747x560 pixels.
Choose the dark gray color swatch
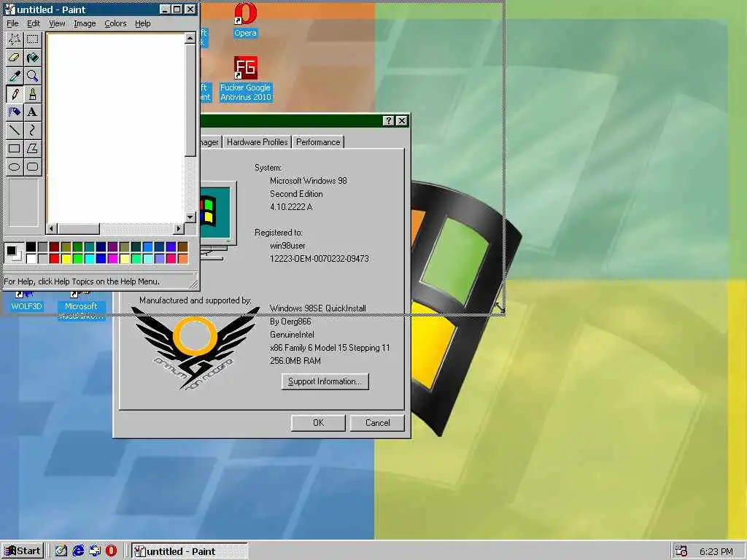[x=43, y=246]
